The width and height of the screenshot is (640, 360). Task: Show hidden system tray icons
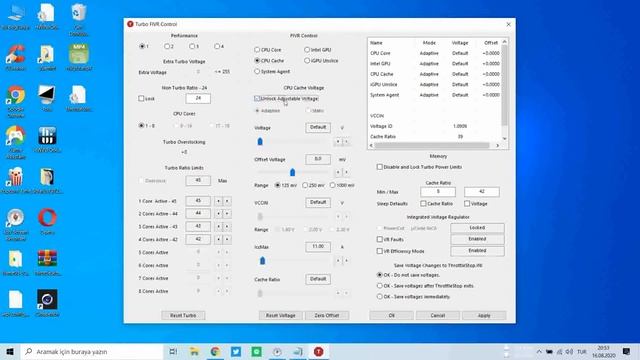[x=539, y=351]
